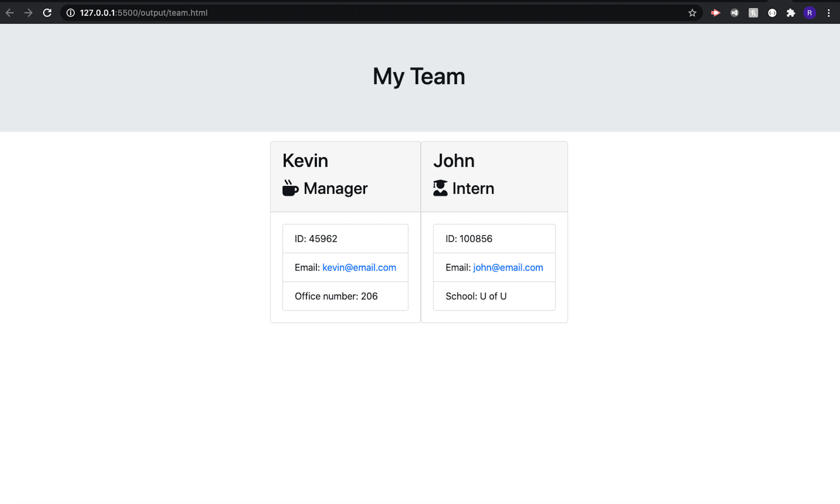Viewport: 840px width, 504px height.
Task: Click the john@email.com link
Action: [x=508, y=268]
